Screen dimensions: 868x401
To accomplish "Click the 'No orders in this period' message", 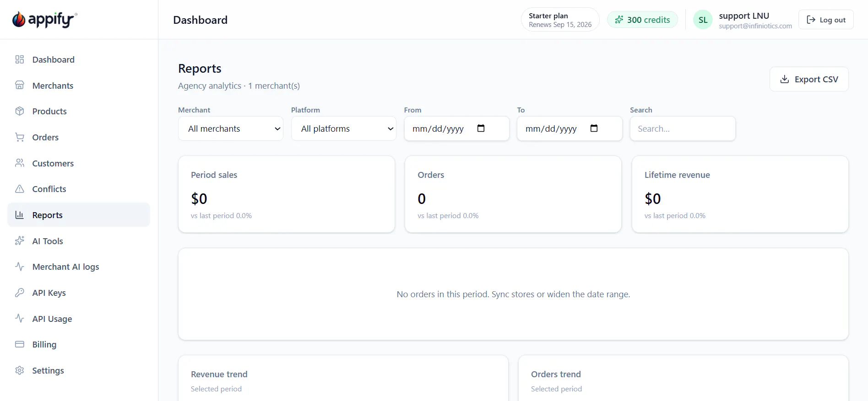I will (x=513, y=294).
